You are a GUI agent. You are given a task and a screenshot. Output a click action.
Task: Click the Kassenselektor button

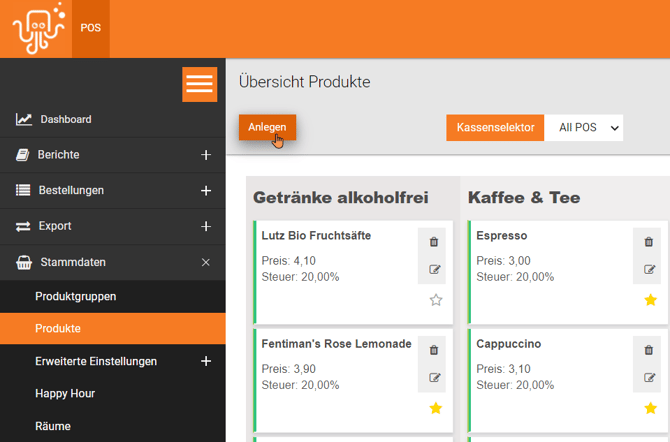click(495, 128)
